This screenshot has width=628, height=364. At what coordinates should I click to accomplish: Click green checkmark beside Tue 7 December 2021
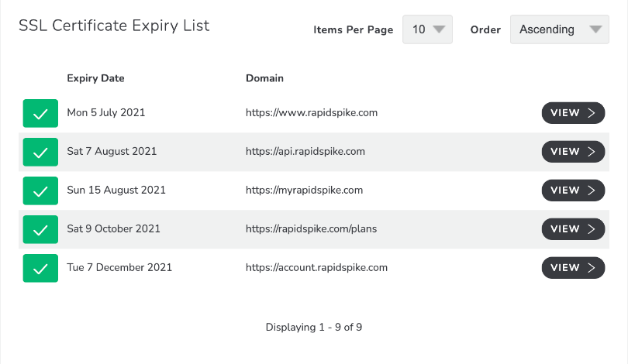[x=40, y=268]
